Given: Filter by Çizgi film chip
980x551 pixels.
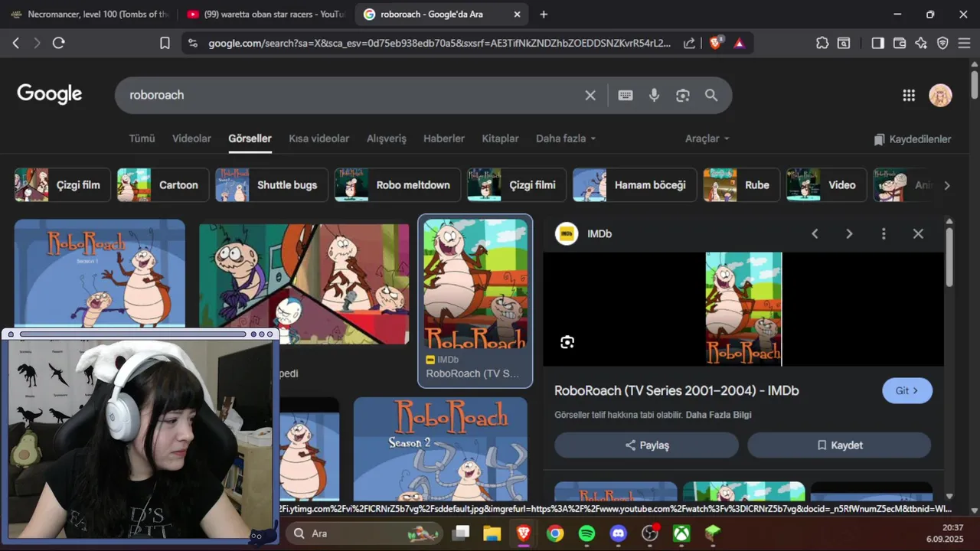Looking at the screenshot, I should (63, 185).
